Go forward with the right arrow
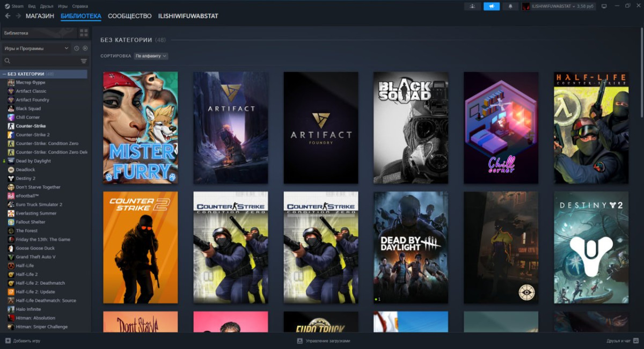Screen dimensions: 644x349 pyautogui.click(x=18, y=16)
